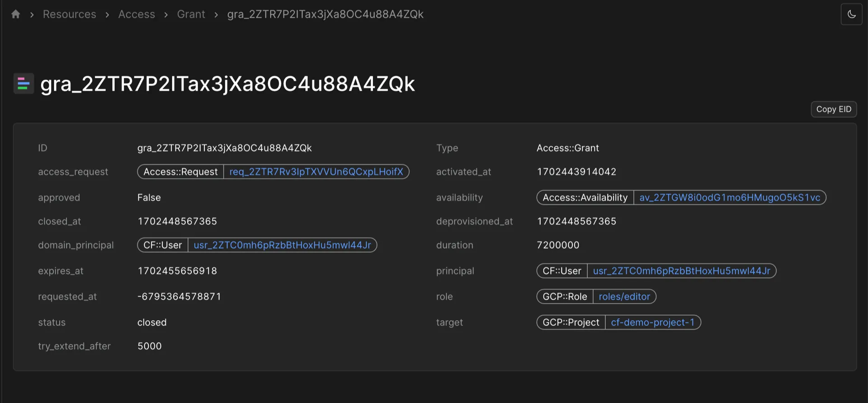Navigate to Grant breadcrumb item

[191, 14]
